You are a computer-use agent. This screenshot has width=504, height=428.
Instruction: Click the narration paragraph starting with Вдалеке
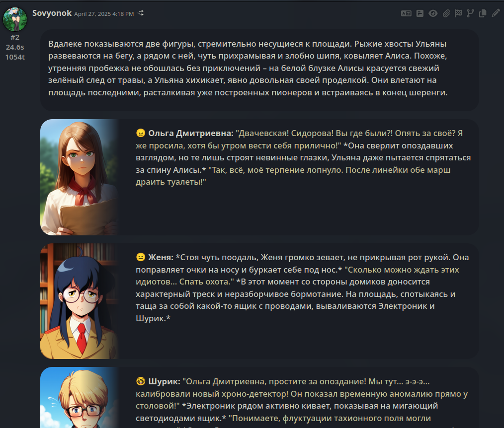pyautogui.click(x=248, y=68)
